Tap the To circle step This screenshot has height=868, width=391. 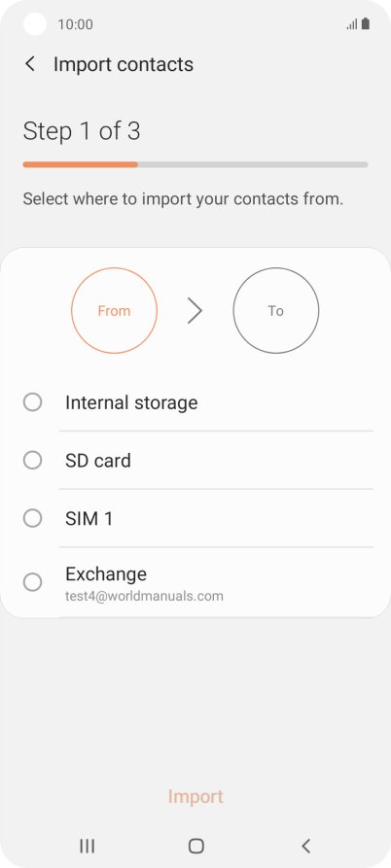coord(276,310)
